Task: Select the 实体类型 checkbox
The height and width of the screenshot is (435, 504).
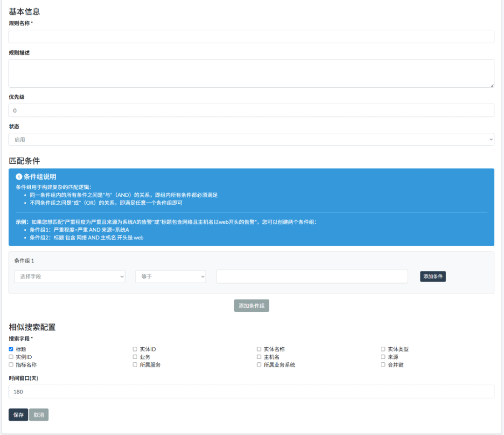Action: pos(383,349)
